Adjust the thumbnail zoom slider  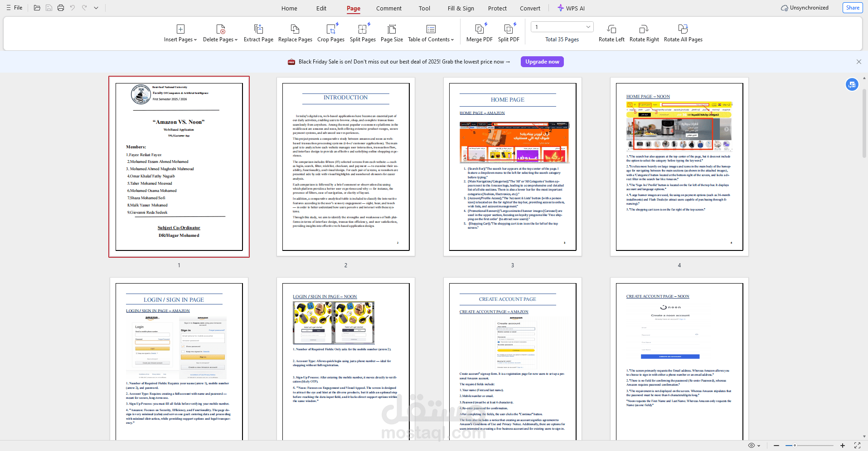pyautogui.click(x=810, y=446)
